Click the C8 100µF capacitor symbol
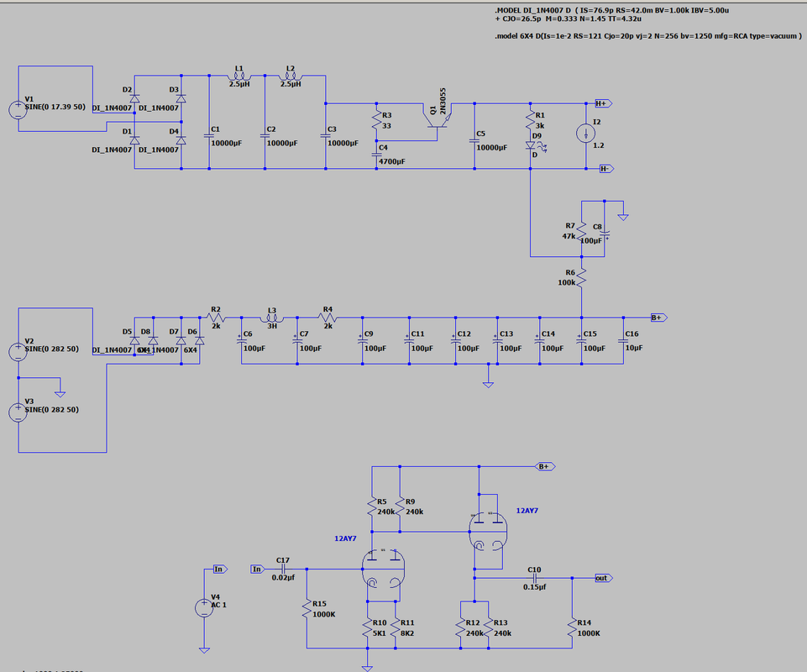Screen dimensions: 807x672 pyautogui.click(x=605, y=236)
